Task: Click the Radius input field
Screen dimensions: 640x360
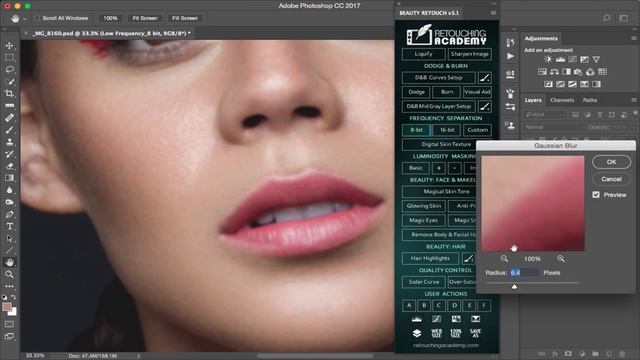Action: point(524,273)
